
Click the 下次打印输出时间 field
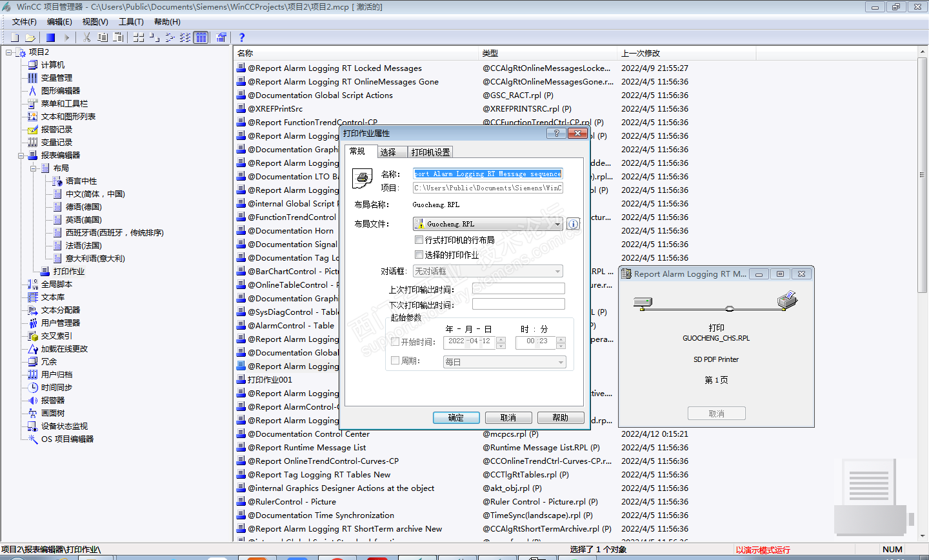point(519,304)
